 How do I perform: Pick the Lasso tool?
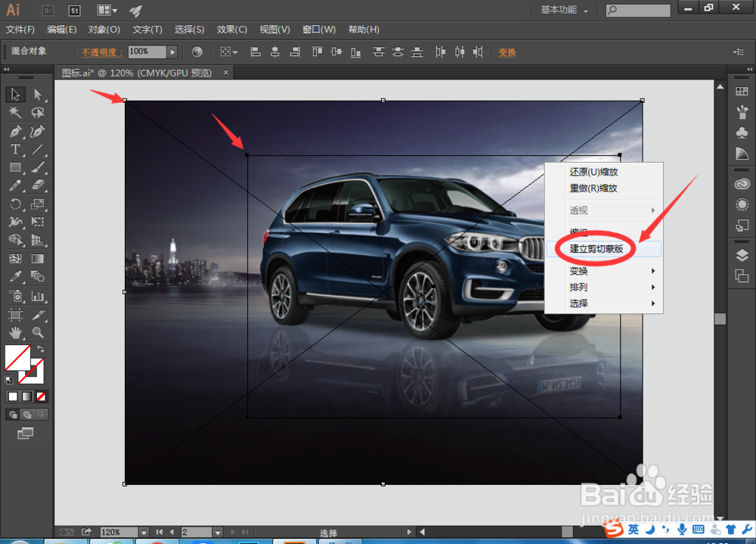38,113
